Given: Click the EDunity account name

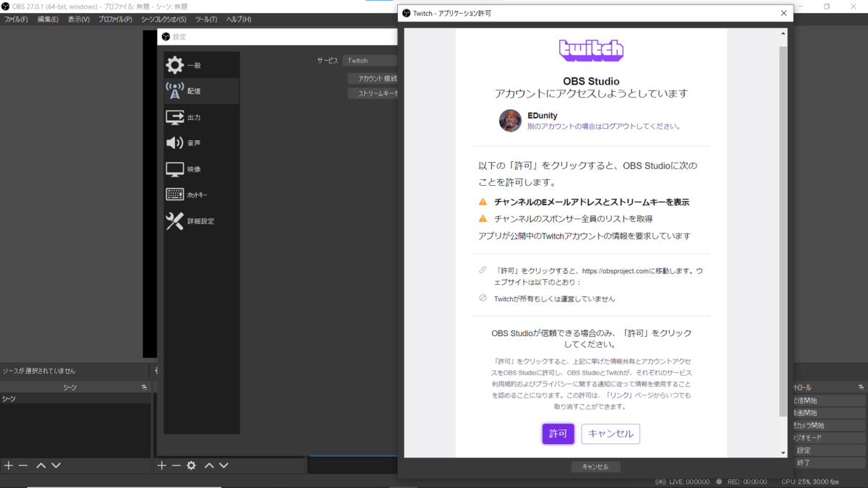Looking at the screenshot, I should click(542, 116).
